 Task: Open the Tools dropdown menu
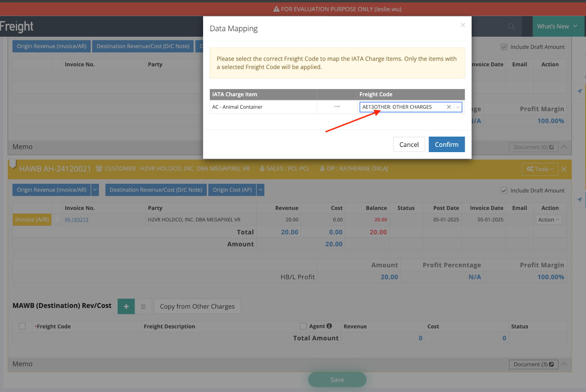(x=540, y=169)
